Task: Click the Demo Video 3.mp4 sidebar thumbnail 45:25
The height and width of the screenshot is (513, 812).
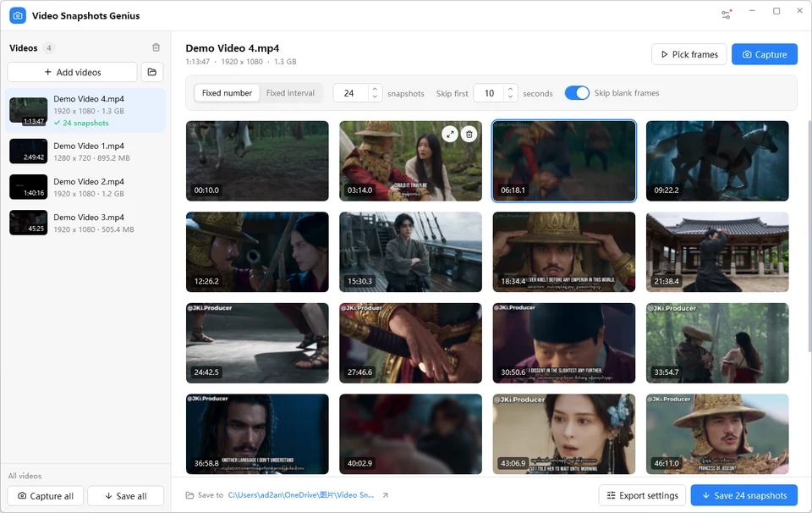Action: 29,223
